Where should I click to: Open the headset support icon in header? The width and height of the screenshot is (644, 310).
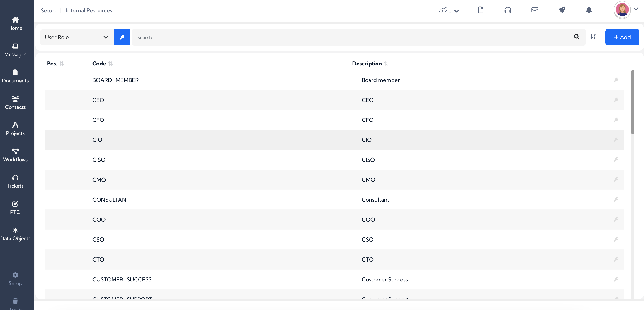508,10
